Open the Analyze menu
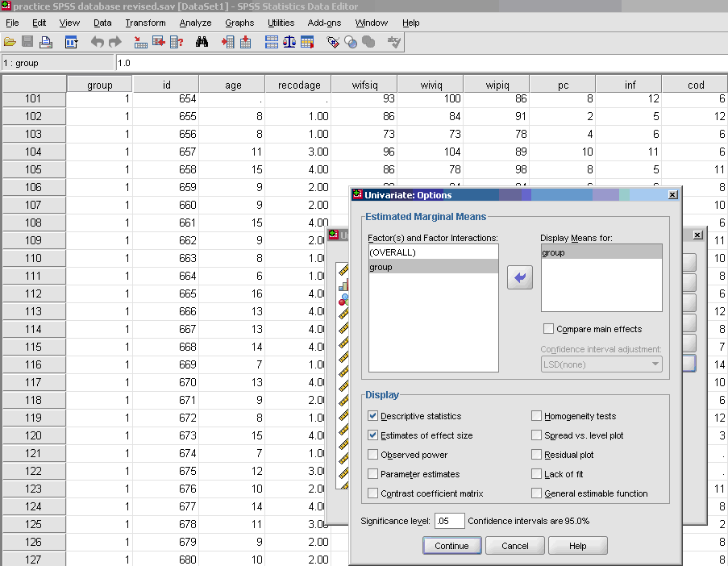This screenshot has height=566, width=728. 195,23
